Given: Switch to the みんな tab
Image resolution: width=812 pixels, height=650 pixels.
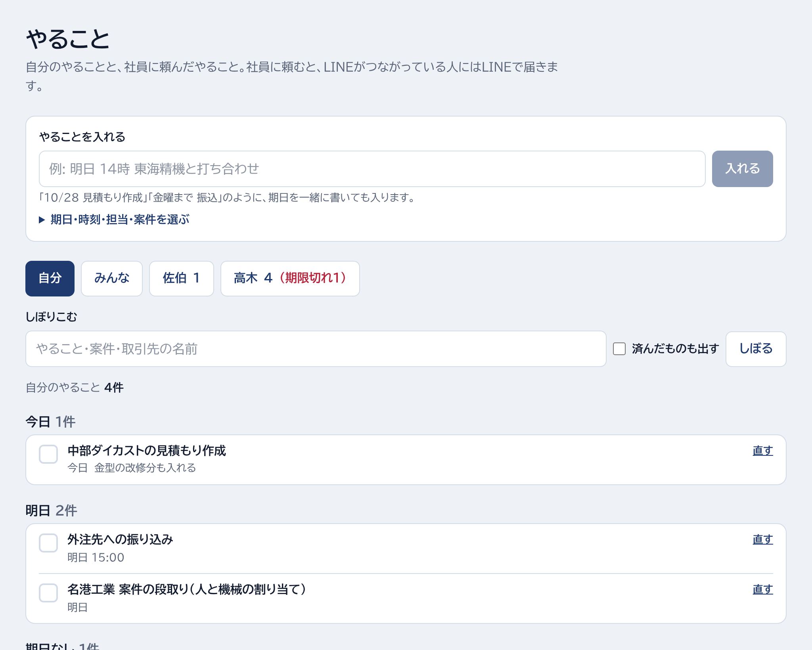Looking at the screenshot, I should (112, 278).
